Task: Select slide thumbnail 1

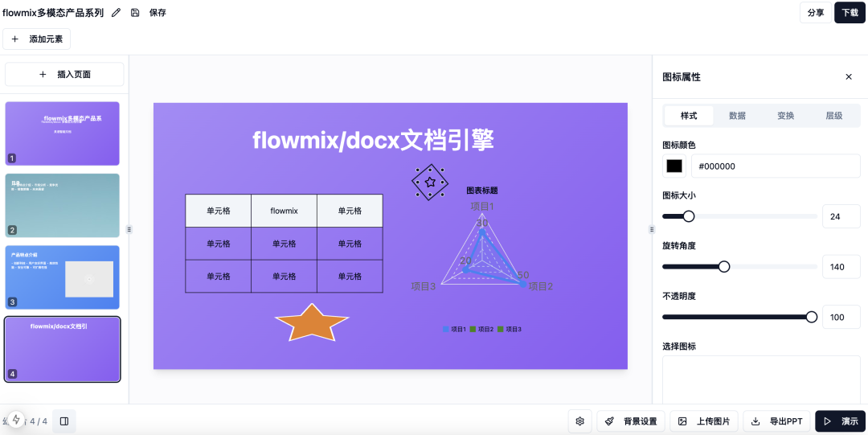Action: coord(62,133)
